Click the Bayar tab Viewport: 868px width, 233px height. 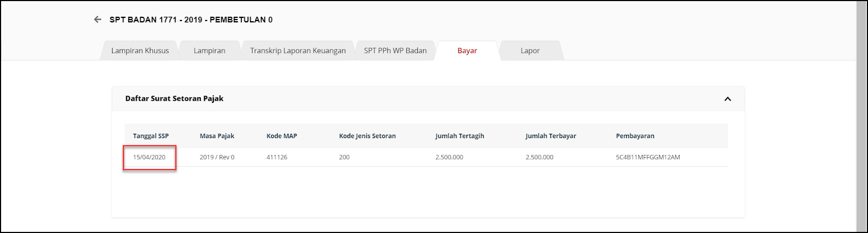click(467, 50)
